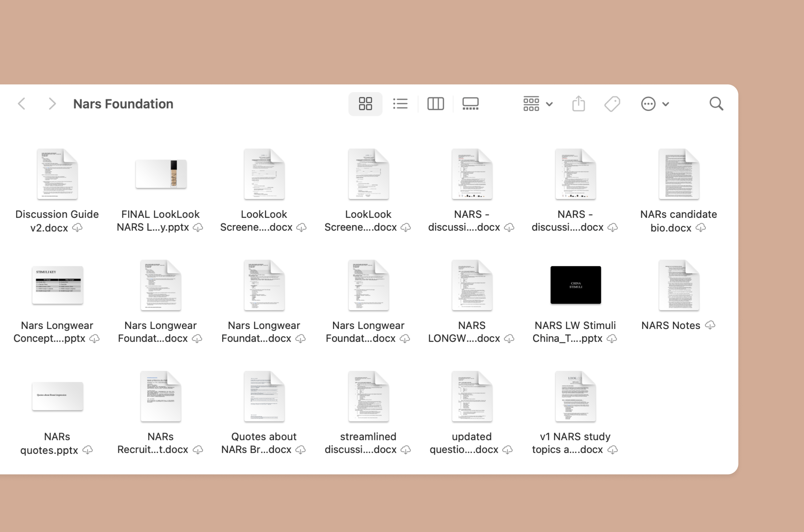Click the Share toolbar icon
The image size is (804, 532).
tap(579, 104)
